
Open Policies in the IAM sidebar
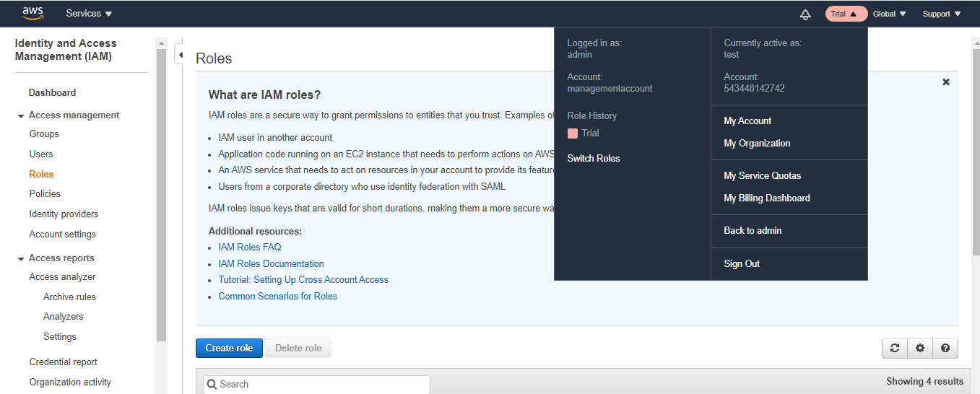[x=45, y=194]
